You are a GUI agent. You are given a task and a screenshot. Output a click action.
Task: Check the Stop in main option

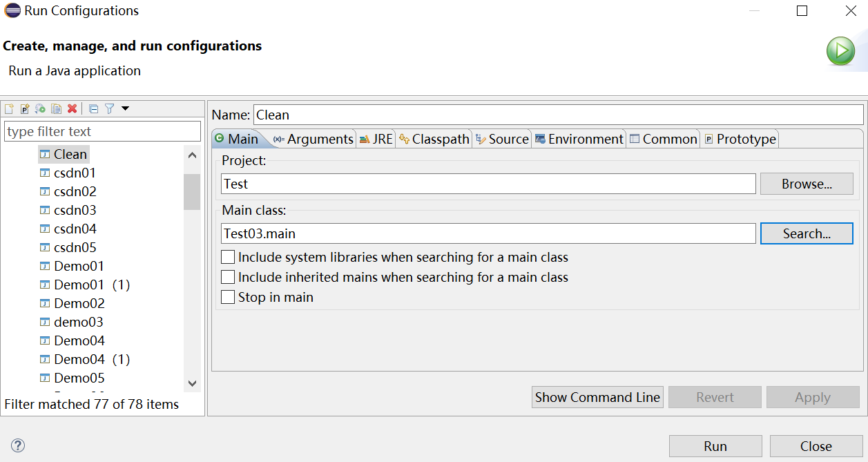(x=228, y=298)
